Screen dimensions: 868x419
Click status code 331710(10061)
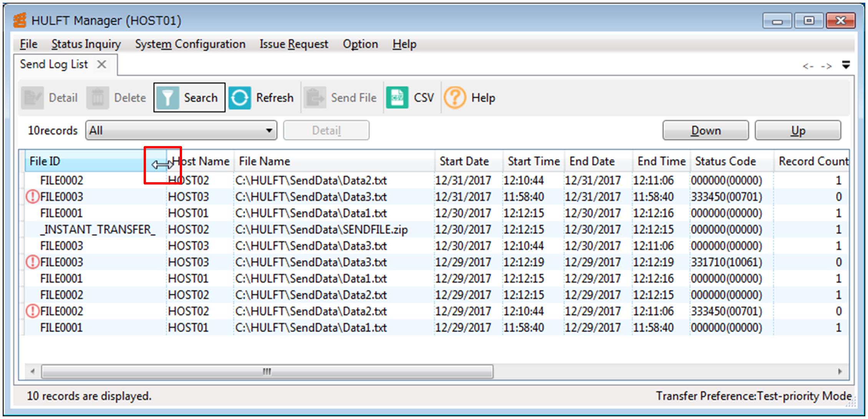click(726, 262)
